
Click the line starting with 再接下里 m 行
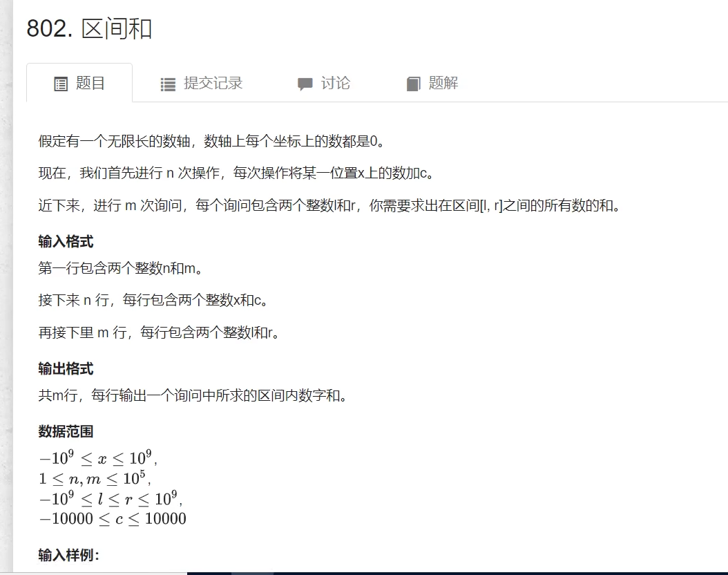pyautogui.click(x=159, y=332)
